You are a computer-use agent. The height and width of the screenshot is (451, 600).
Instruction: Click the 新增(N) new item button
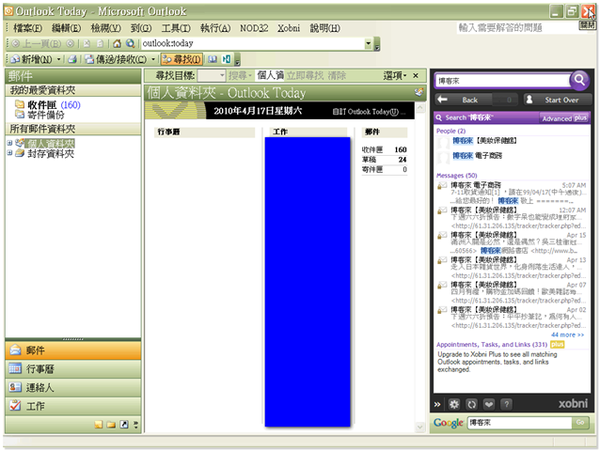pyautogui.click(x=32, y=59)
